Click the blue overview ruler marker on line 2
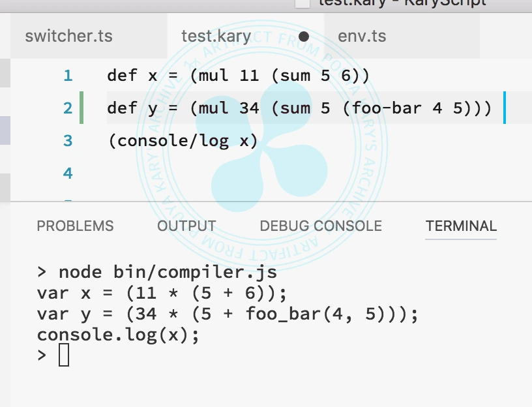 (x=504, y=108)
